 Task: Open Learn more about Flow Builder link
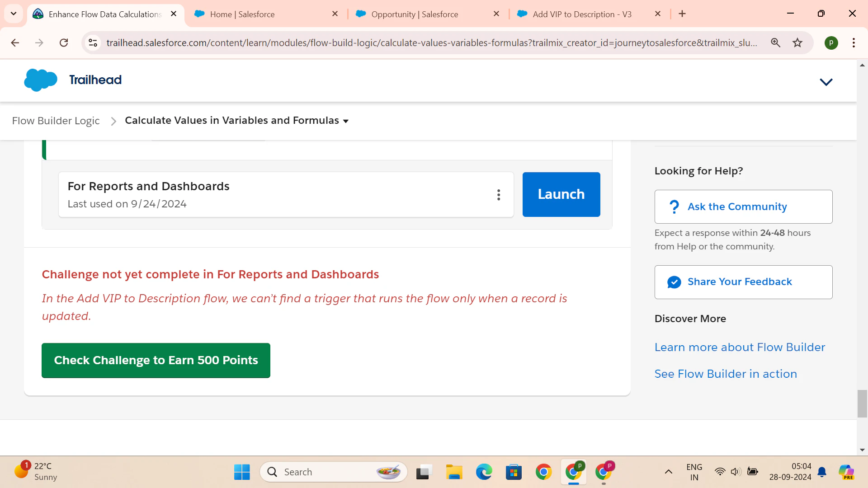740,347
